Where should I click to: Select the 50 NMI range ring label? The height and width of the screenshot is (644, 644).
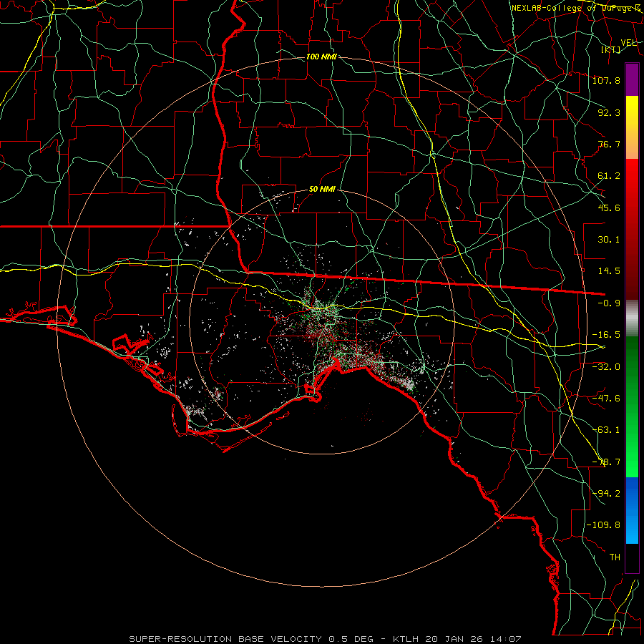pos(322,190)
